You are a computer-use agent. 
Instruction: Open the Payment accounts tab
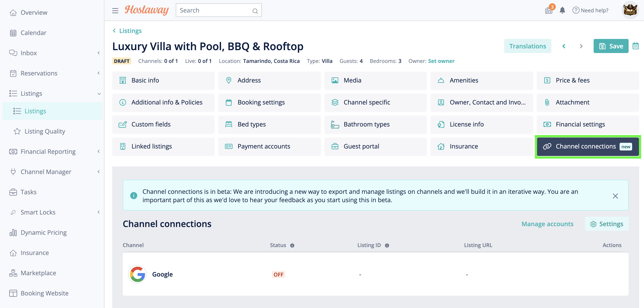[269, 147]
